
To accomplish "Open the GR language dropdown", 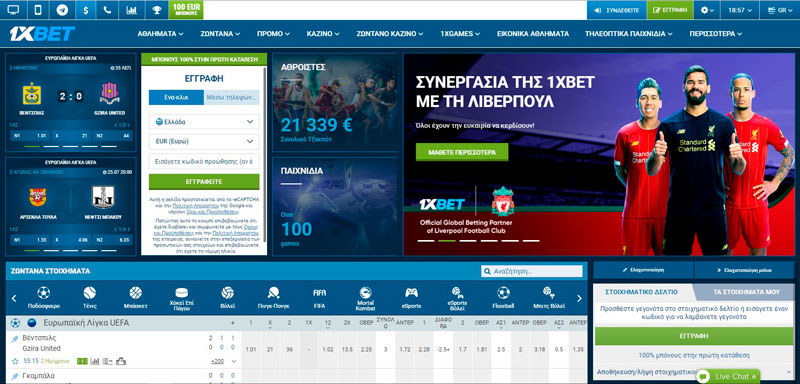I will point(780,10).
